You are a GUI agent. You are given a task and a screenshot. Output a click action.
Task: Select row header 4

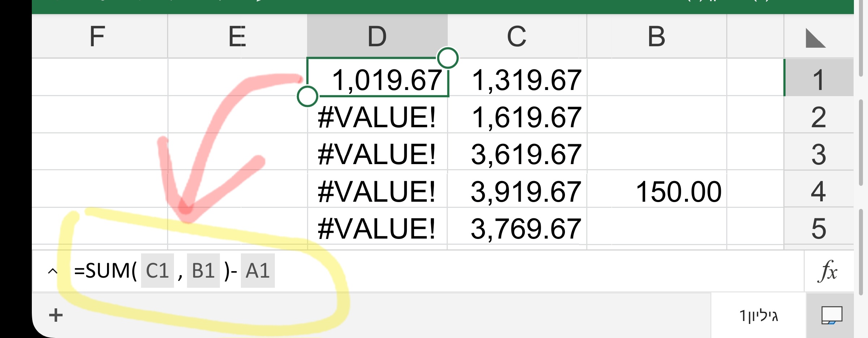819,191
